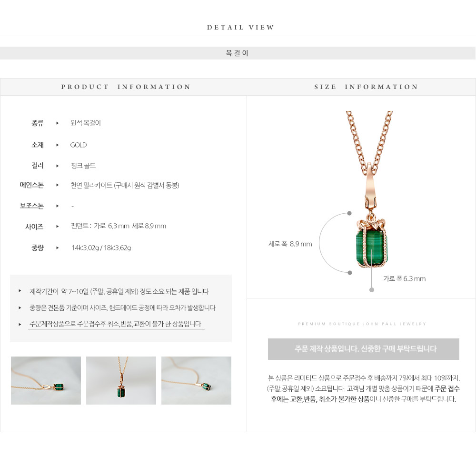Open the left necklace thumbnail photo
476x456 pixels.
point(46,380)
